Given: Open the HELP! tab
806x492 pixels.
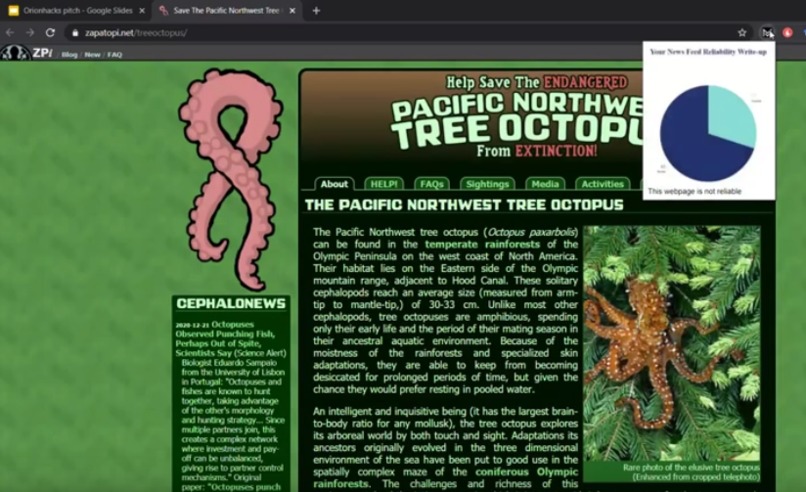Looking at the screenshot, I should (x=383, y=184).
